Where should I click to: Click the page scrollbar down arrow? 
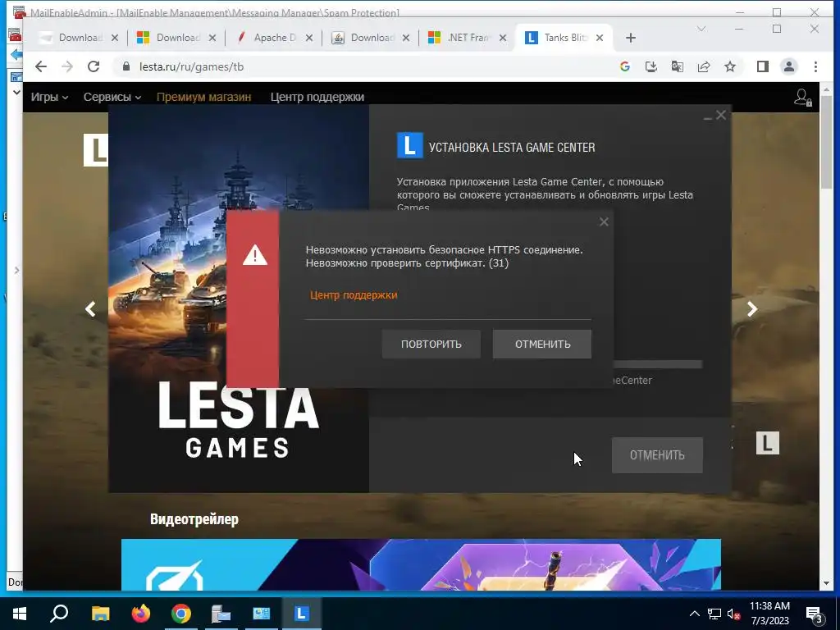coord(825,583)
